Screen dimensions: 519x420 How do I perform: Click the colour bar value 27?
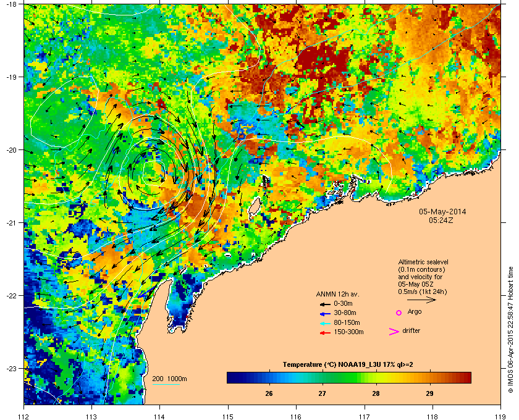(322, 393)
